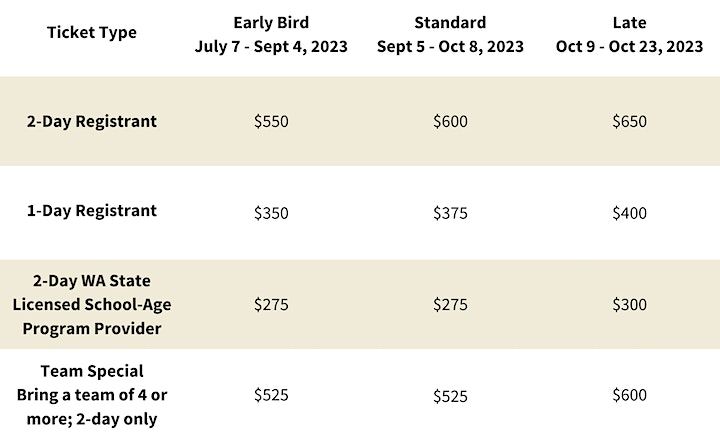720x439 pixels.
Task: Click the Late pricing column header
Action: point(630,34)
